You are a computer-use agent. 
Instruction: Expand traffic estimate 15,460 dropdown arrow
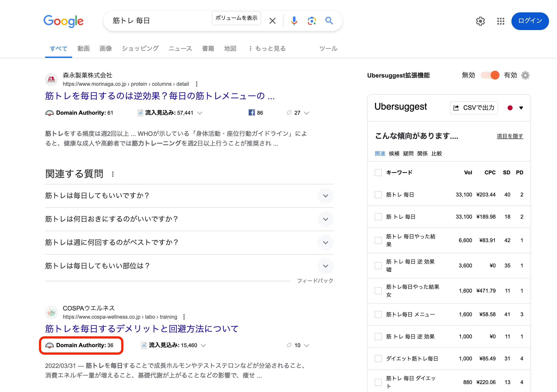point(203,345)
